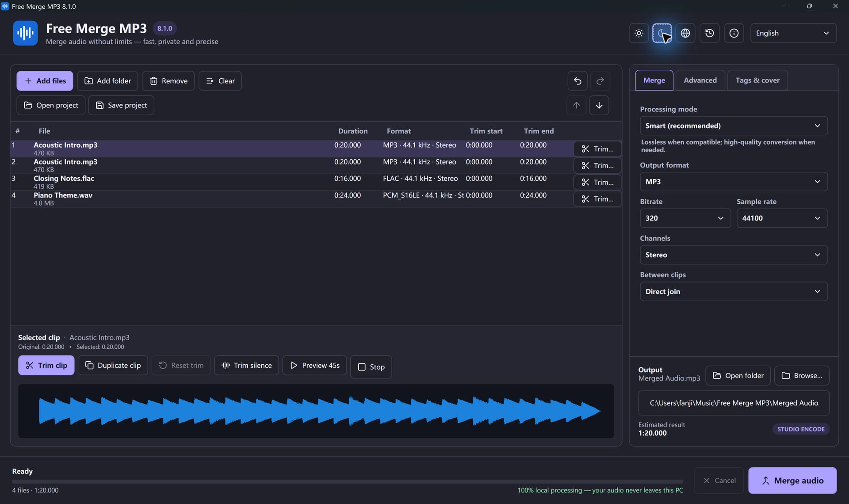
Task: Click the Preview 45s play button
Action: coord(315,365)
